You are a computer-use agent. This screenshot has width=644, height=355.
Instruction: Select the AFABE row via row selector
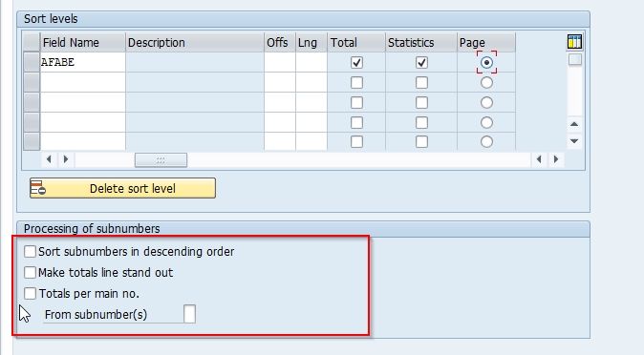[32, 62]
